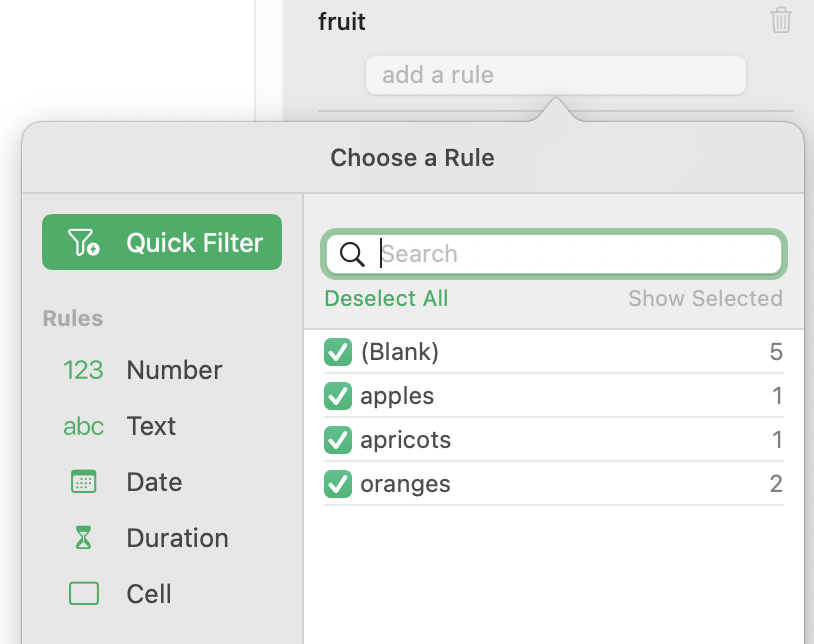Choose the calendar Date rule icon
The image size is (814, 644).
click(83, 482)
